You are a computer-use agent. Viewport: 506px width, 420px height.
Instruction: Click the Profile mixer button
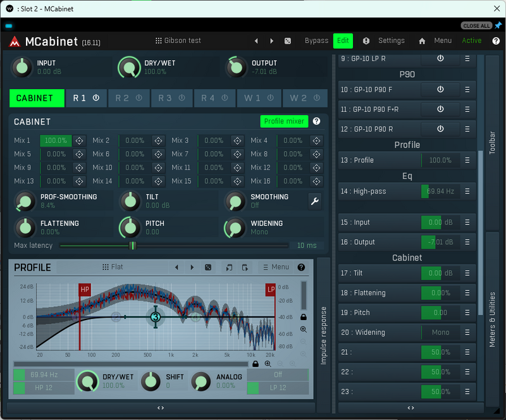(284, 121)
